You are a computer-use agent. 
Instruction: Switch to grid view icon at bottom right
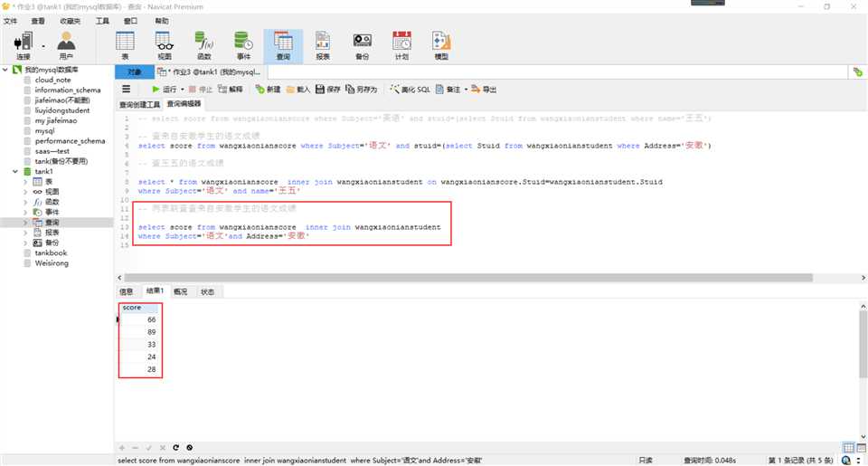[848, 447]
